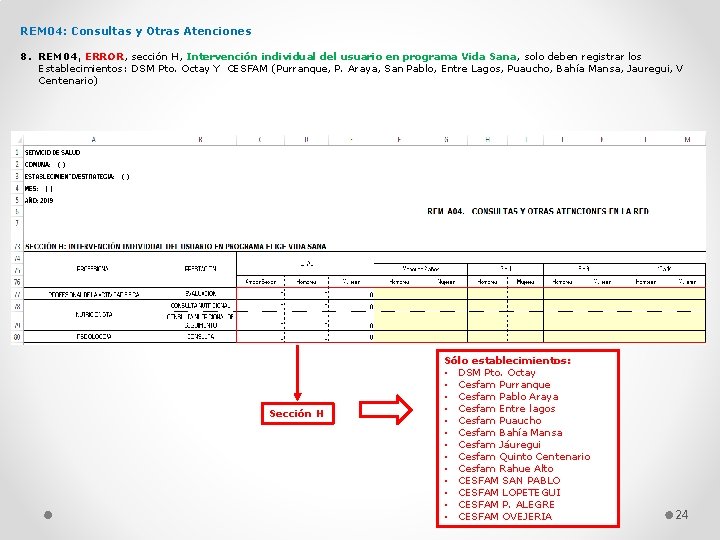720x540 pixels.
Task: Select the 'EVALUACIÓN' cell
Action: (200, 293)
